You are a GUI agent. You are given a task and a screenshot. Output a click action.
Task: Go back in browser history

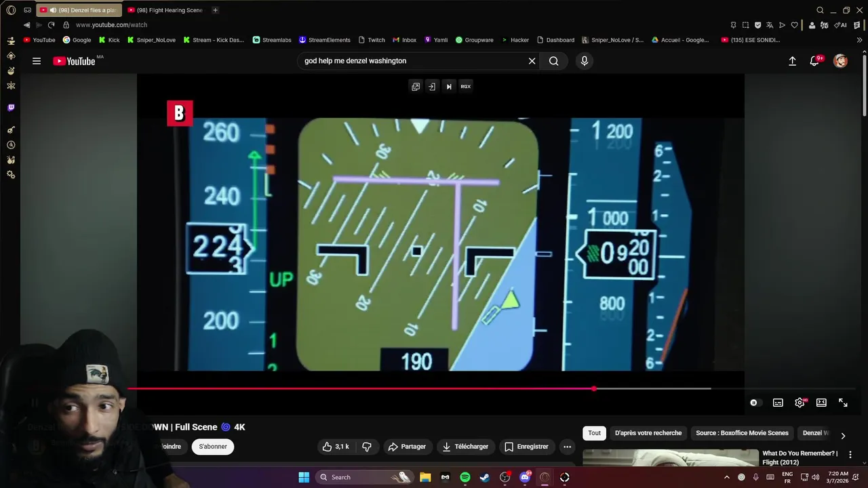(26, 25)
